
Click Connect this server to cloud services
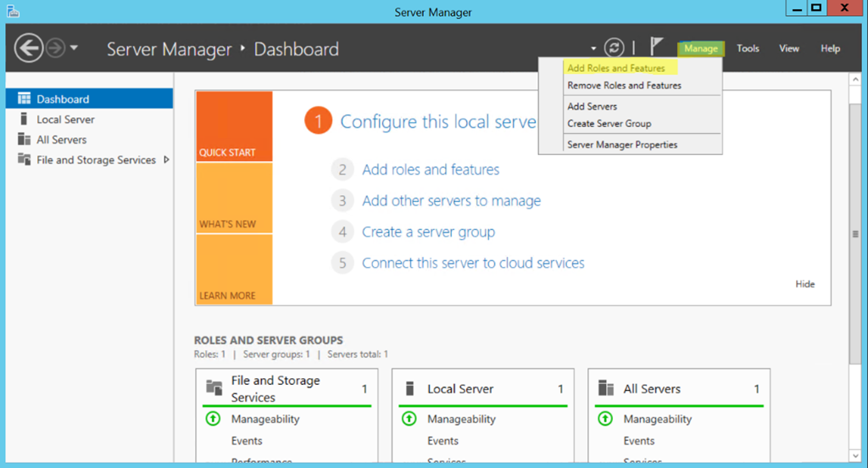coord(473,263)
